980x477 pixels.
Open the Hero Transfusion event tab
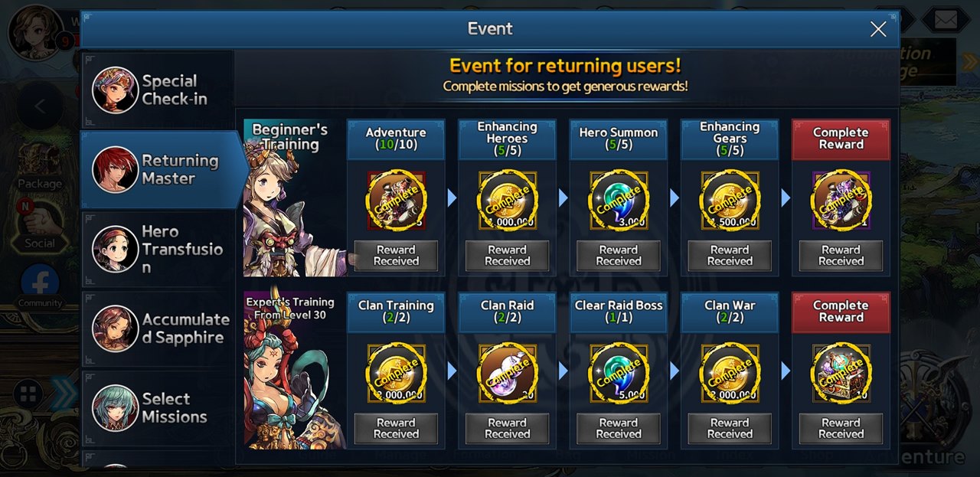[x=158, y=250]
